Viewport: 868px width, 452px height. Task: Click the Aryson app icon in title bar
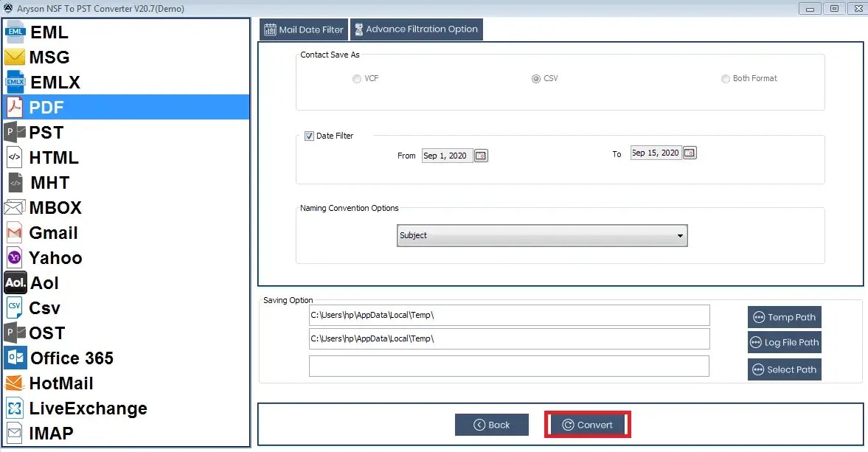[8, 8]
